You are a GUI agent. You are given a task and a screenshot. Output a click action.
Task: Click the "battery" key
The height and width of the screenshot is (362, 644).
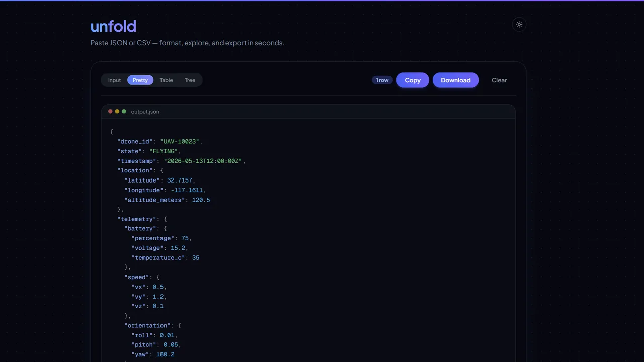point(140,229)
